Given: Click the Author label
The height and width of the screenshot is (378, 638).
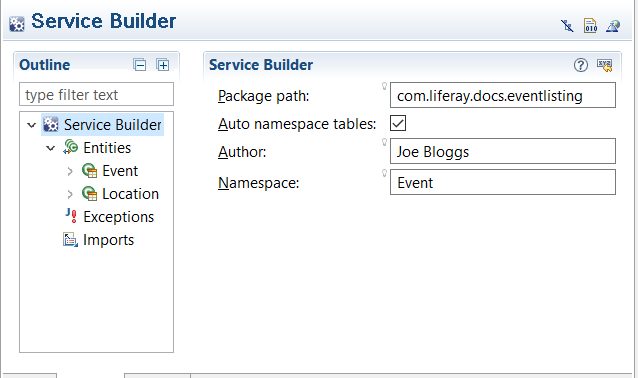Looking at the screenshot, I should coord(242,152).
